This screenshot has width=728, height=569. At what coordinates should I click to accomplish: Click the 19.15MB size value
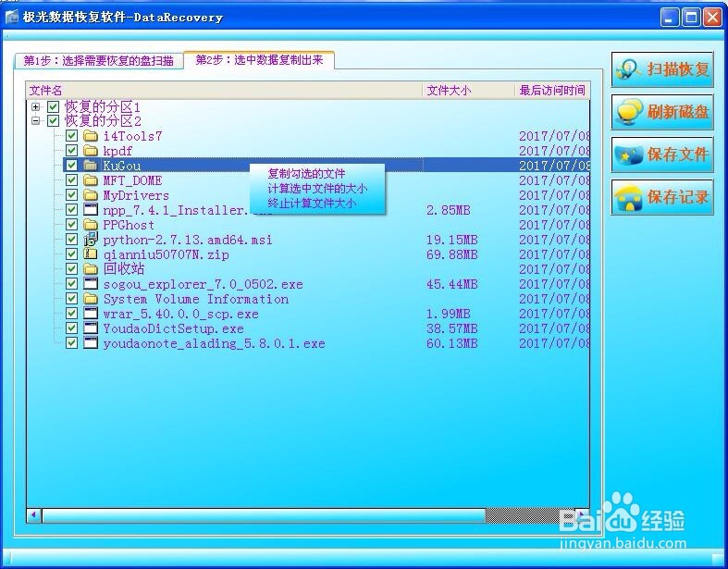(x=451, y=240)
